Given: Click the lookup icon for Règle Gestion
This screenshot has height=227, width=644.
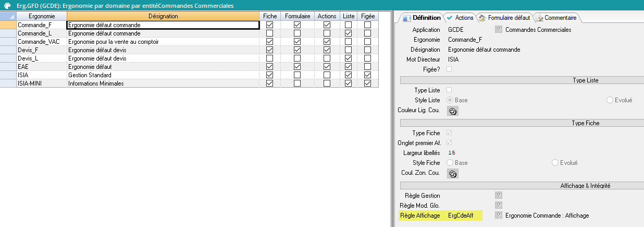Looking at the screenshot, I should pyautogui.click(x=499, y=196).
